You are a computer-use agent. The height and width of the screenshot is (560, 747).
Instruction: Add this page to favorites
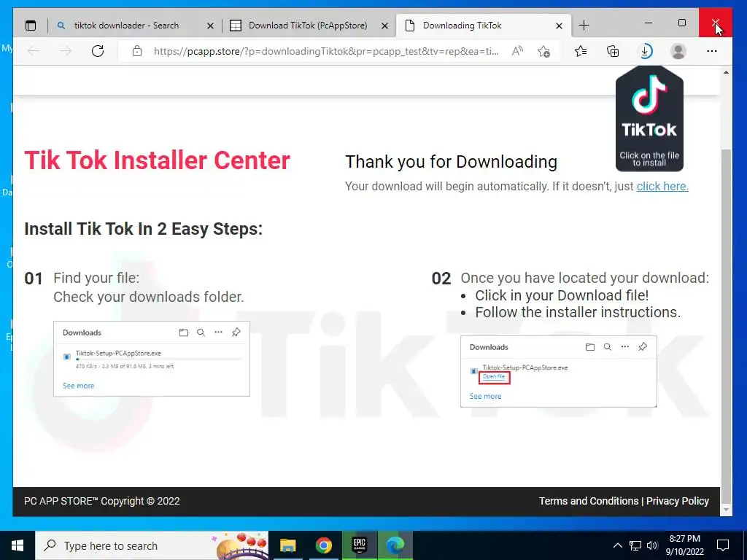pos(543,51)
